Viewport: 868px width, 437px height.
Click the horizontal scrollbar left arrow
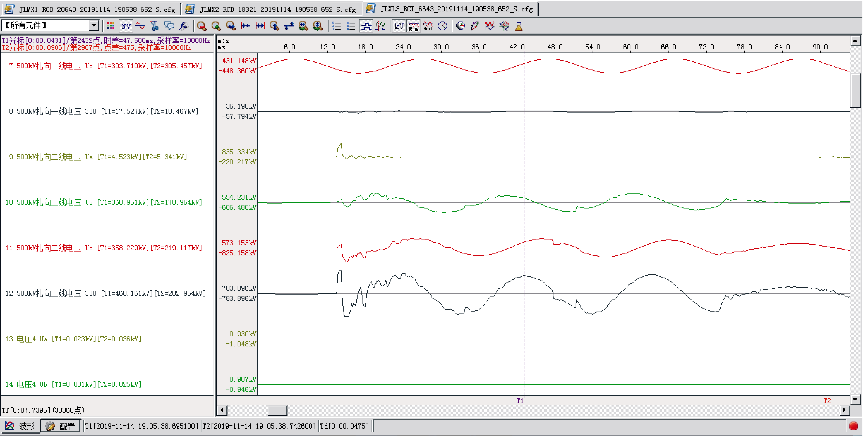point(222,410)
